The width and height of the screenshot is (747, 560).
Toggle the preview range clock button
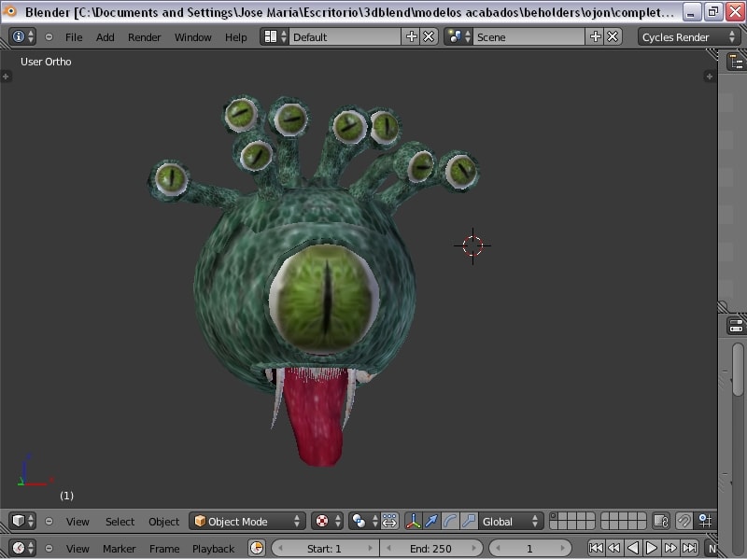point(257,548)
